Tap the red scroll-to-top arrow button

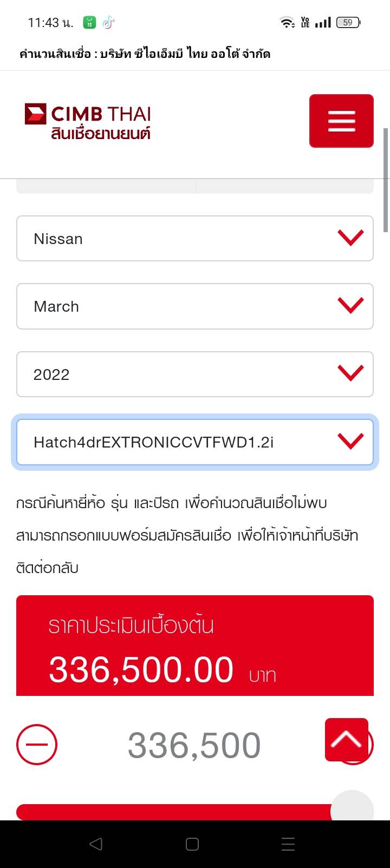pyautogui.click(x=347, y=739)
